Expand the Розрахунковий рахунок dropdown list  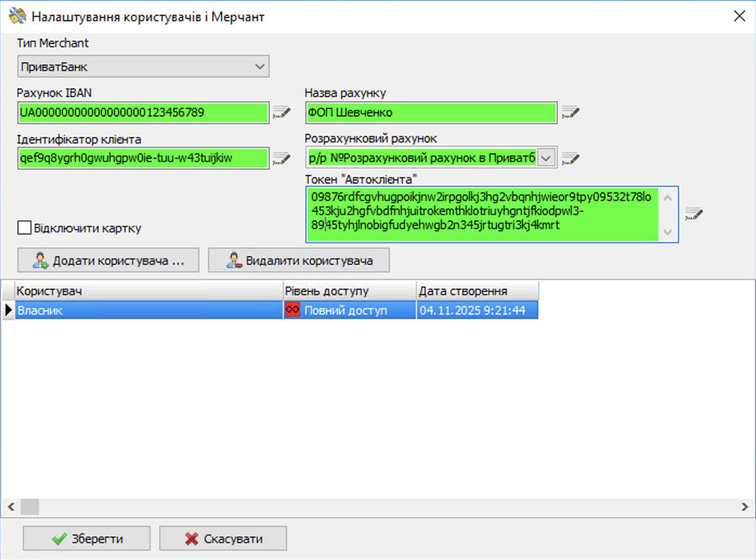pos(547,157)
